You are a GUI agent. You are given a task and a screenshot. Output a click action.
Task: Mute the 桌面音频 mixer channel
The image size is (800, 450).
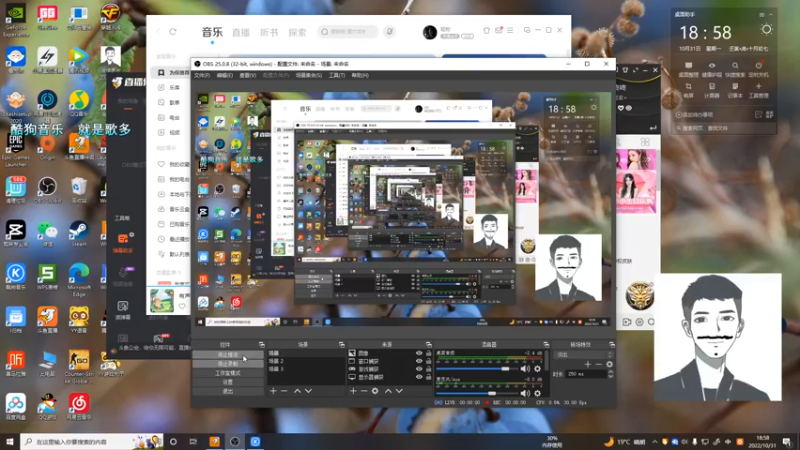(x=525, y=369)
